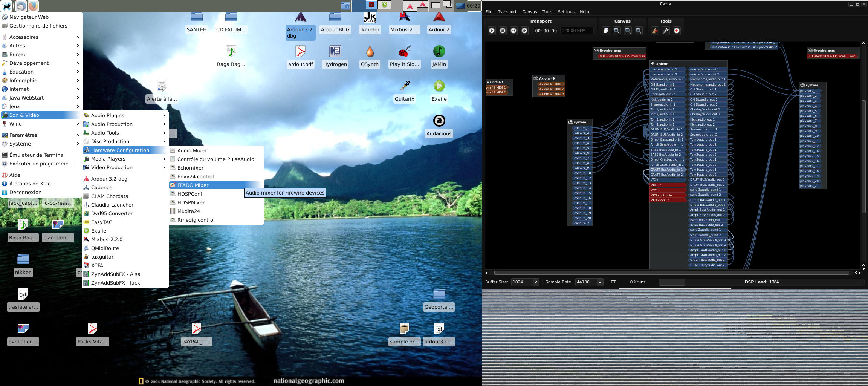
Task: Click the DSP Load progress bar
Action: point(761,282)
